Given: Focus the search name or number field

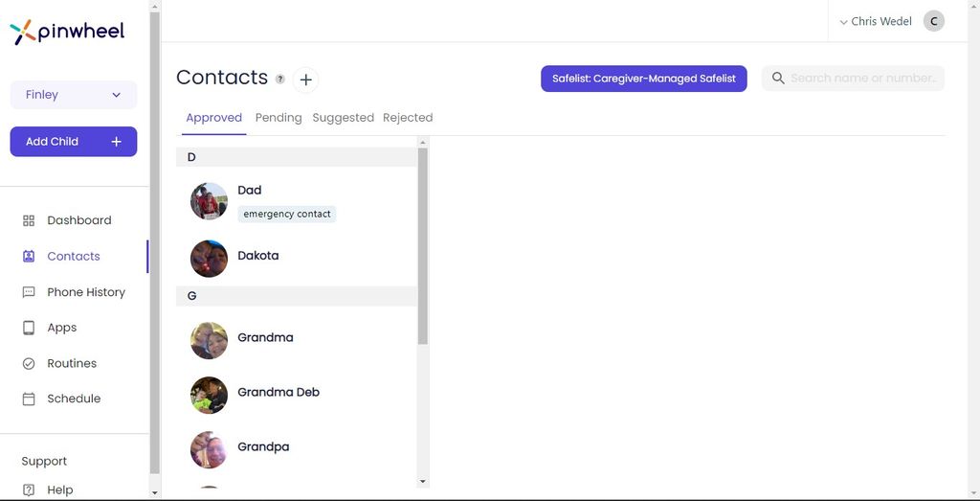Looking at the screenshot, I should click(x=861, y=79).
